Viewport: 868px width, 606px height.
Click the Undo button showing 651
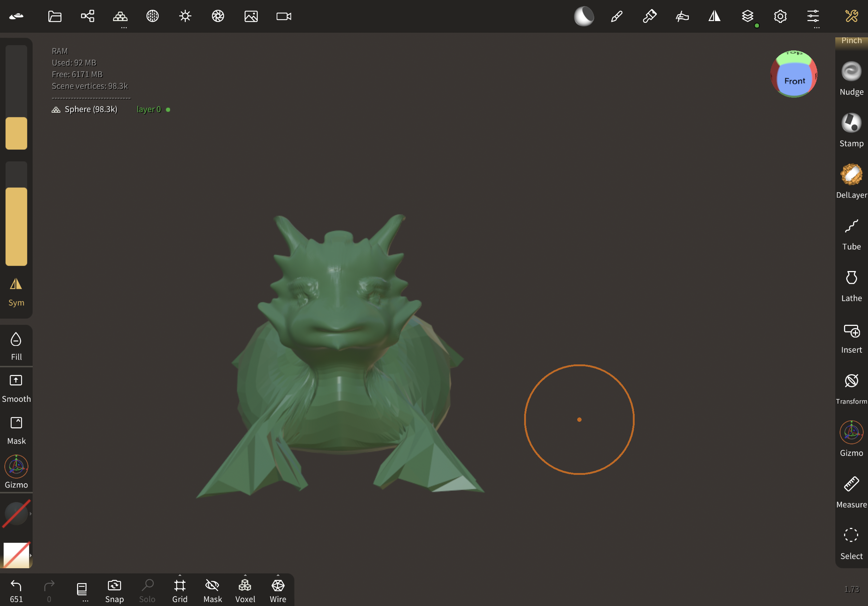(16, 591)
